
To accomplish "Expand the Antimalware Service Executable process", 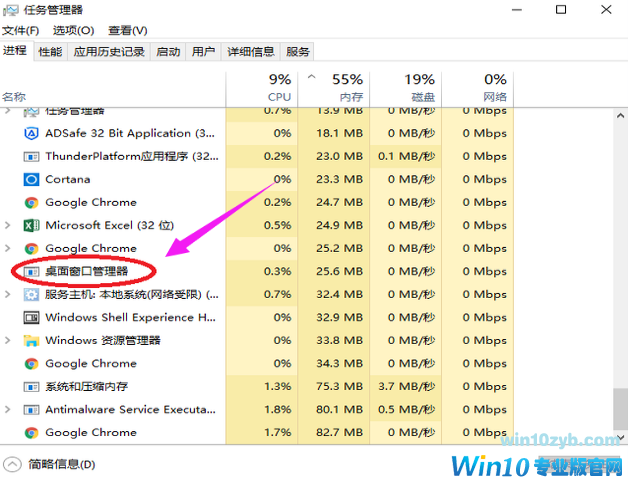I will pos(8,409).
